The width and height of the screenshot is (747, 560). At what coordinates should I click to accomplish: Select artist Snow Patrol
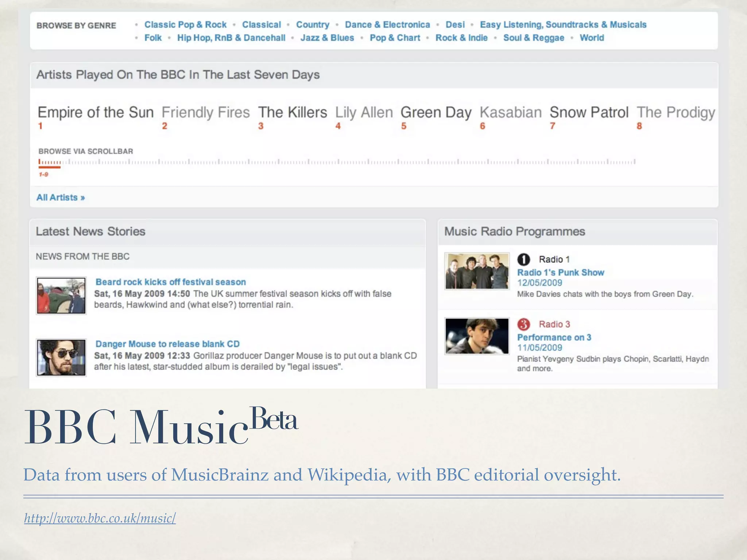click(x=589, y=112)
